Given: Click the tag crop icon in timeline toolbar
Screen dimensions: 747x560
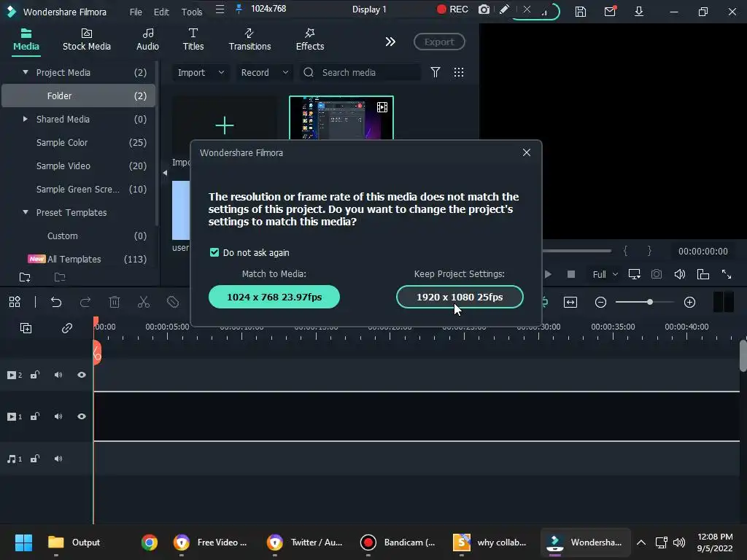Looking at the screenshot, I should tap(172, 302).
